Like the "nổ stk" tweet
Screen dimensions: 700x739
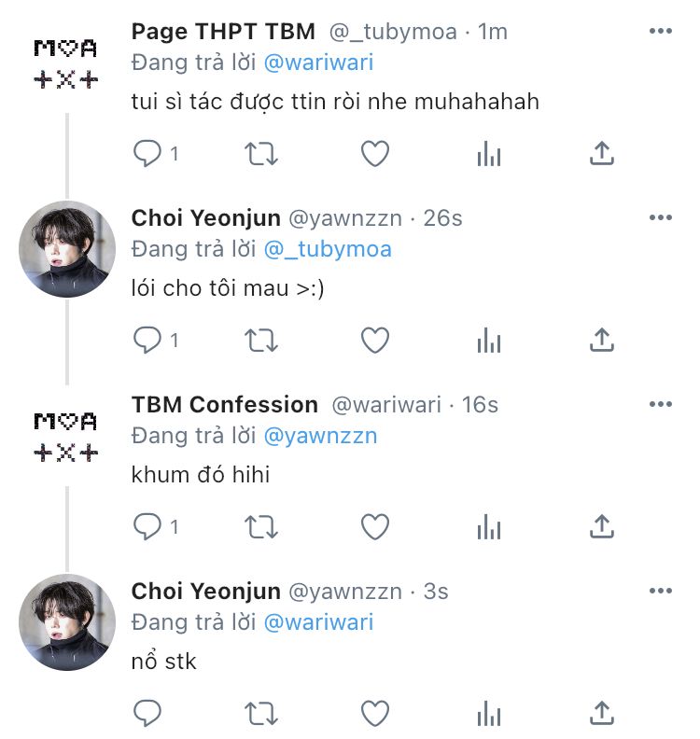point(374,714)
